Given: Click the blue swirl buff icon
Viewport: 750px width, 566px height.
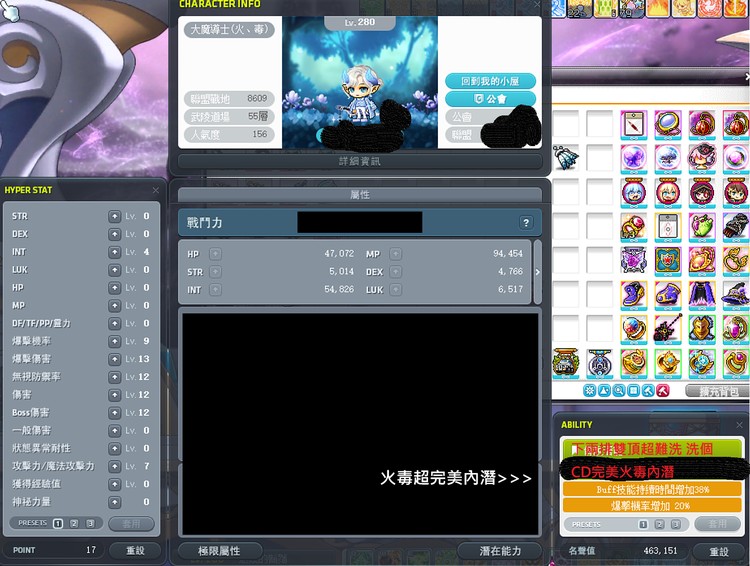Looking at the screenshot, I should click(559, 8).
